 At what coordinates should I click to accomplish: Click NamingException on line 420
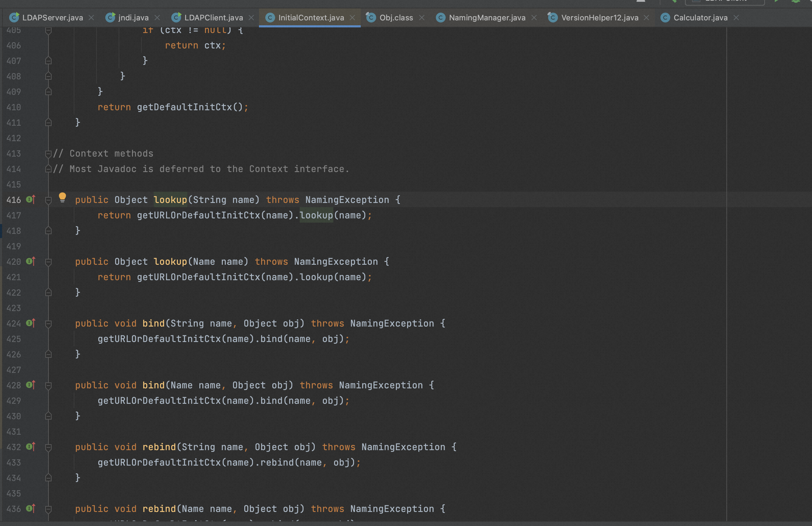click(x=336, y=262)
